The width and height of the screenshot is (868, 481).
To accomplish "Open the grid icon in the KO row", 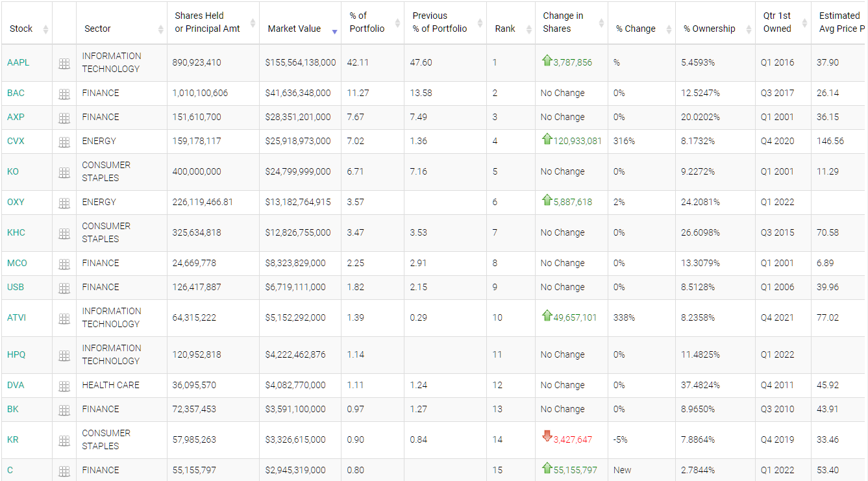I will tap(64, 173).
